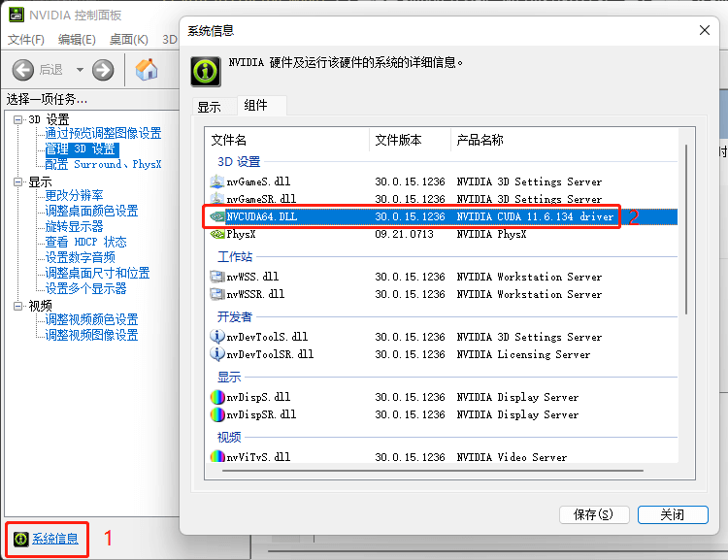728x560 pixels.
Task: Click the info icon next to nvDevToolSR.dll
Action: click(217, 354)
